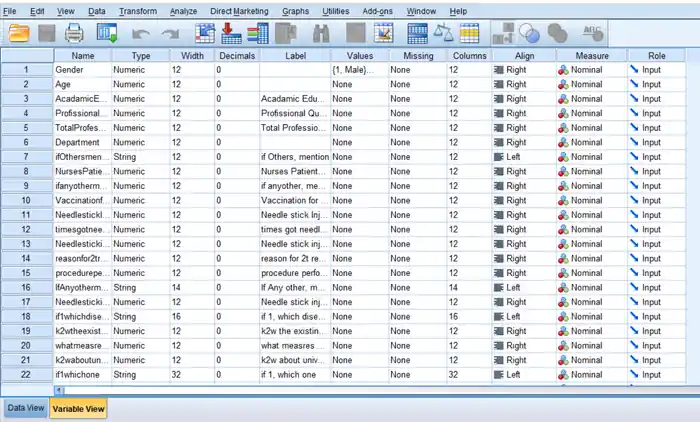
Task: Click the Values column header
Action: coord(360,56)
